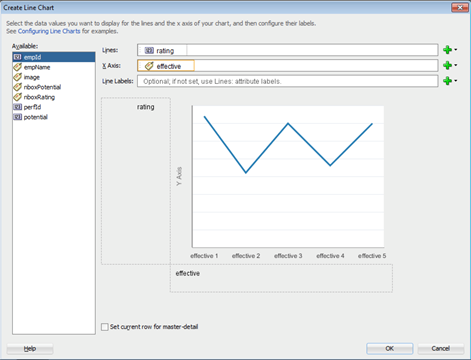471x360 pixels.
Task: Click the effective 5 axis label
Action: (x=372, y=256)
